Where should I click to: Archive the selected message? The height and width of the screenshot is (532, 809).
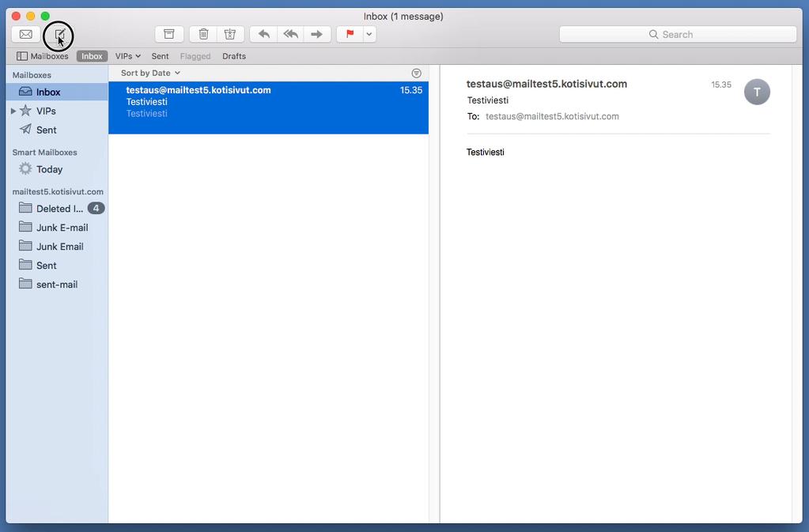coord(169,35)
